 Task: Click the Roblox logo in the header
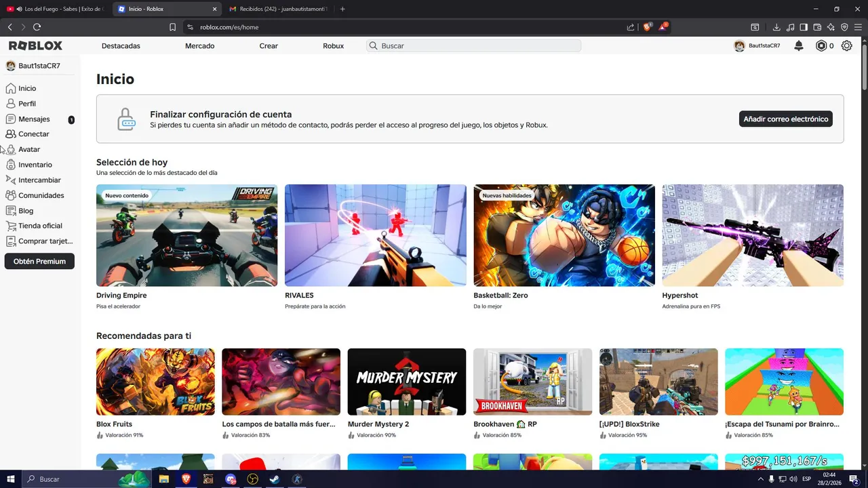35,45
